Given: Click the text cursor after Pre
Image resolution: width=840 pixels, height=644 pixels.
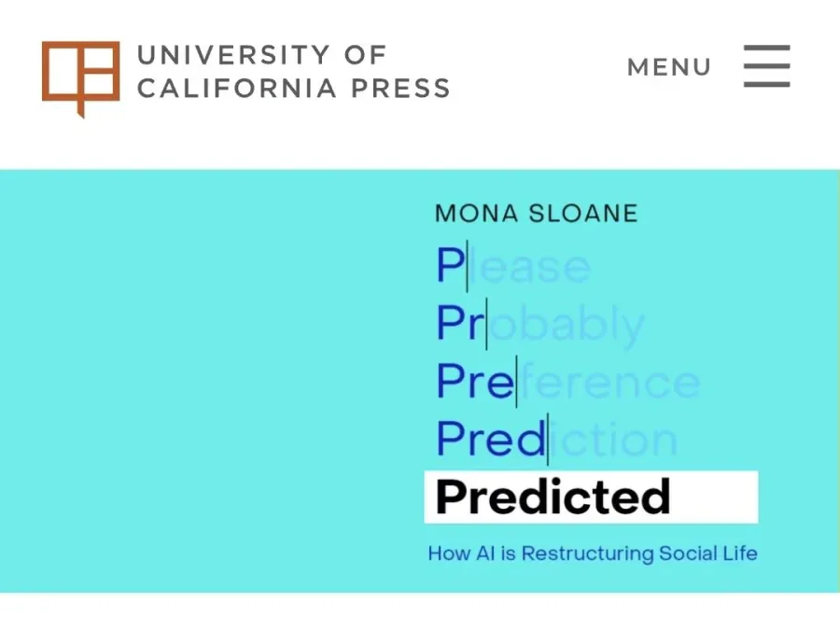Looking at the screenshot, I should [x=516, y=382].
